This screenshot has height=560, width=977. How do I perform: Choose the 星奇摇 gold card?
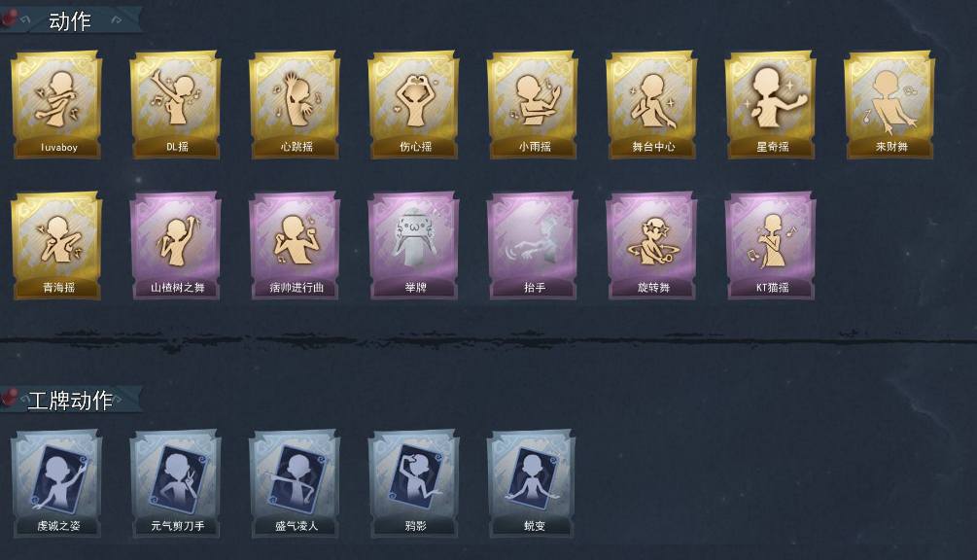tap(771, 105)
